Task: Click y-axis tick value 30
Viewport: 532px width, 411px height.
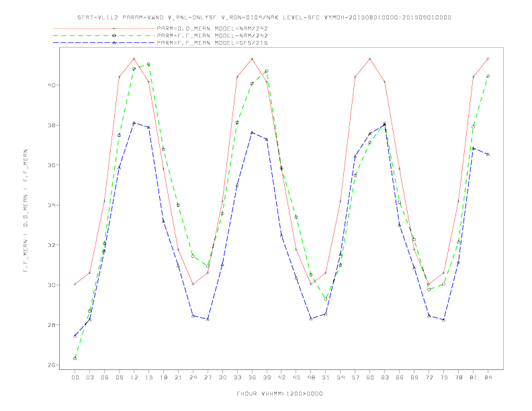Action: pos(51,285)
